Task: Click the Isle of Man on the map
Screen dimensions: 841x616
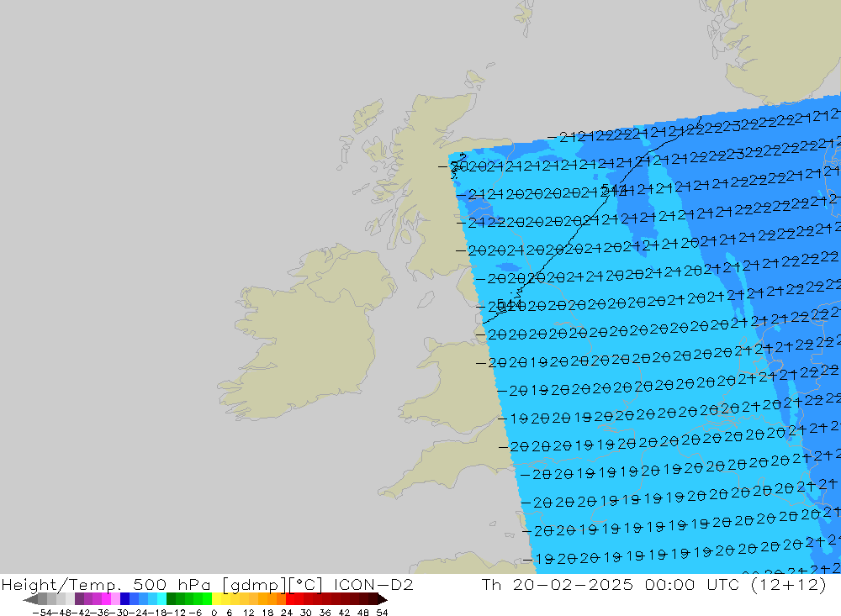Action: (426, 299)
